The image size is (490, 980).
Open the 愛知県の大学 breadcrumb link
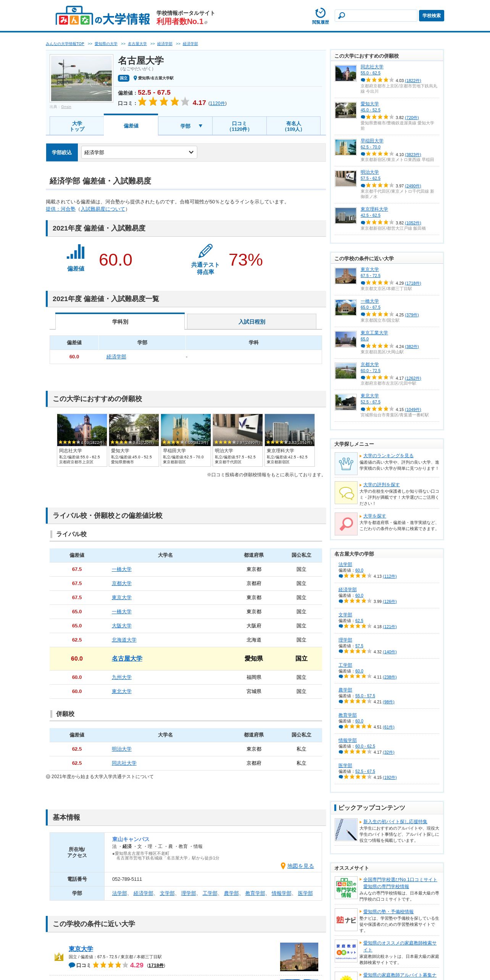click(x=106, y=44)
